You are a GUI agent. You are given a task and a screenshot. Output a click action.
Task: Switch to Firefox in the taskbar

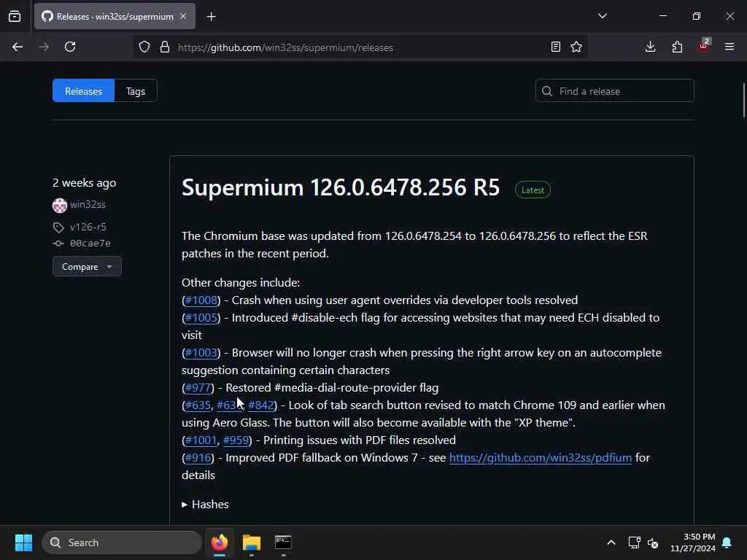220,542
